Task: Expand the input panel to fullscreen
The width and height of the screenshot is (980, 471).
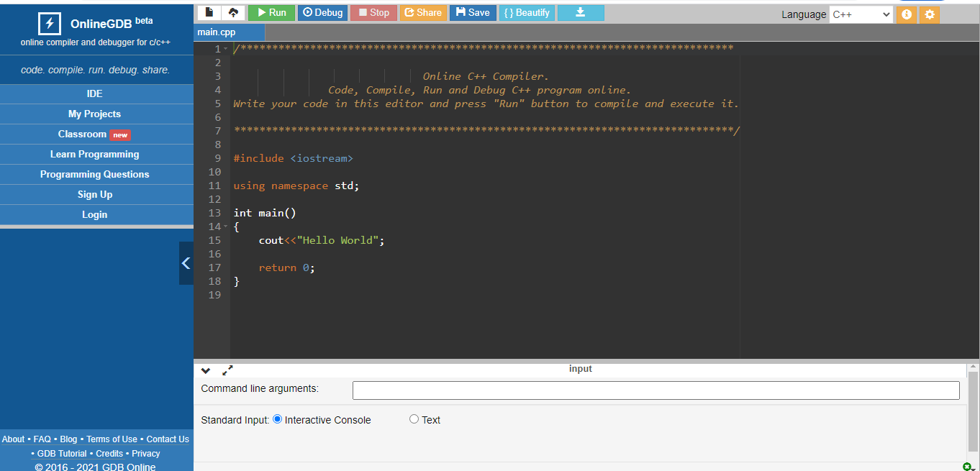Action: 227,370
